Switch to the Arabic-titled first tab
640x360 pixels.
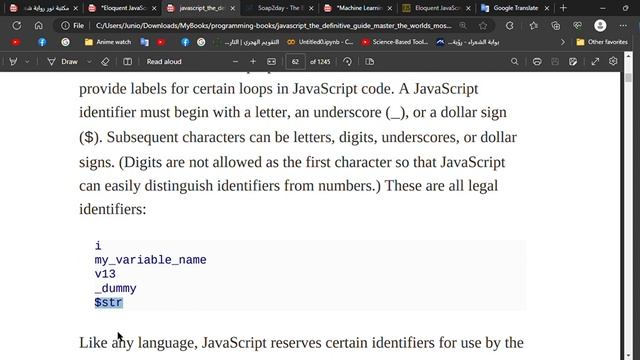pos(44,8)
